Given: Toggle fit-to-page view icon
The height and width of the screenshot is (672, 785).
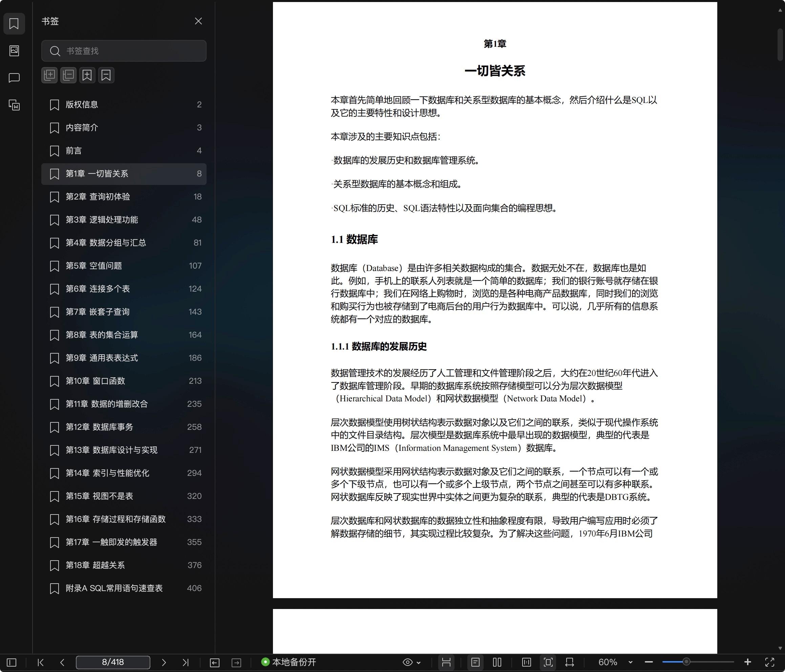Looking at the screenshot, I should pyautogui.click(x=548, y=662).
